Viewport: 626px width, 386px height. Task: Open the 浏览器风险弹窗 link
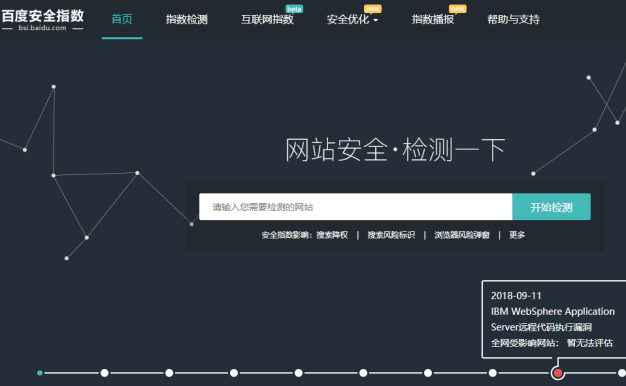[462, 235]
